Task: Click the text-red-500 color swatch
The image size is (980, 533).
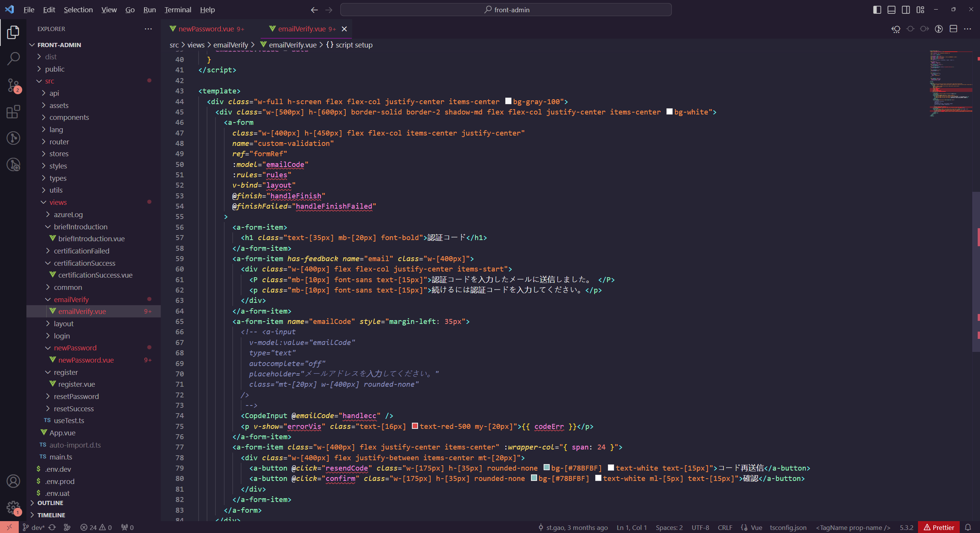Action: [x=415, y=426]
